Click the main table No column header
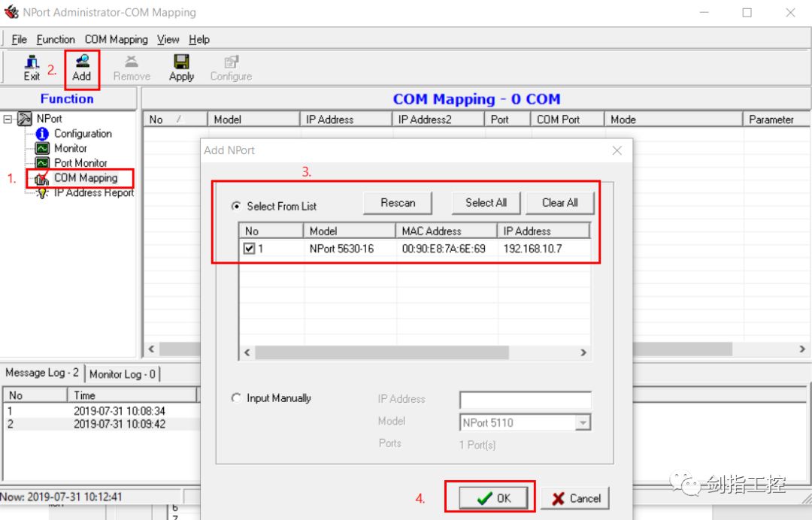 click(x=175, y=119)
